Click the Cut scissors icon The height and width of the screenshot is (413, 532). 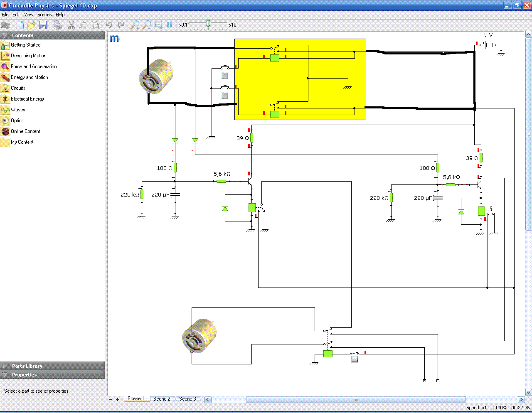point(71,25)
